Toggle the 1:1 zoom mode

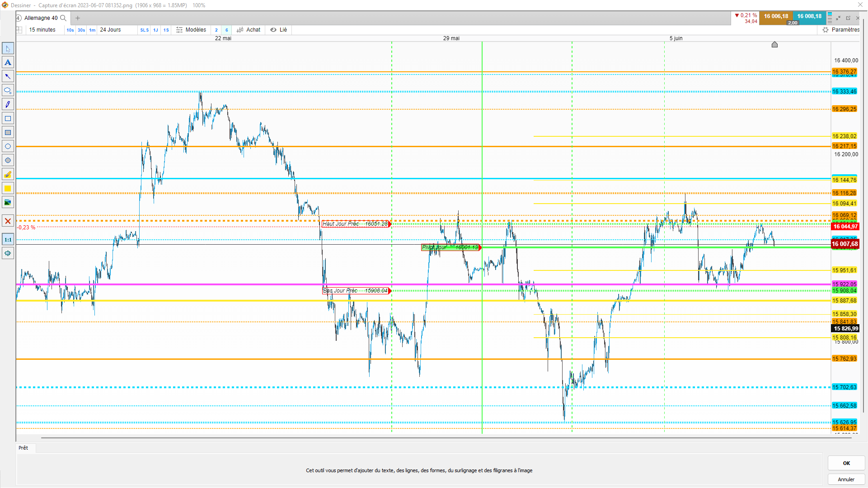point(8,240)
